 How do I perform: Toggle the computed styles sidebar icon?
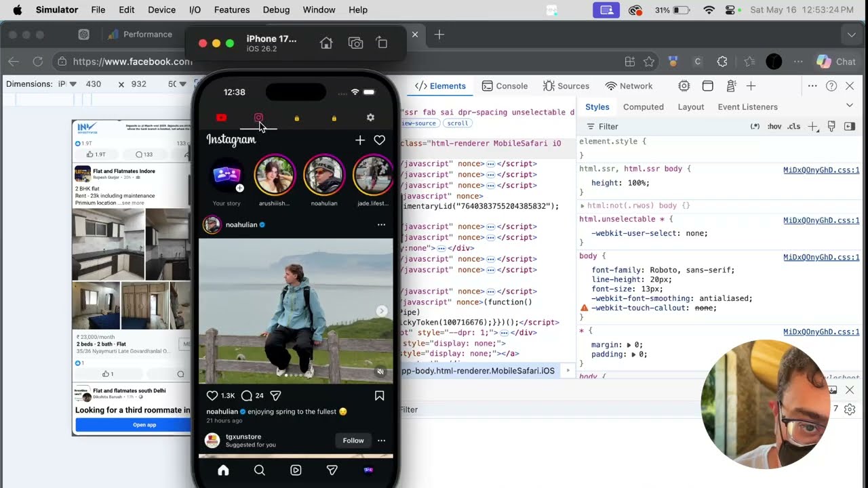click(850, 127)
